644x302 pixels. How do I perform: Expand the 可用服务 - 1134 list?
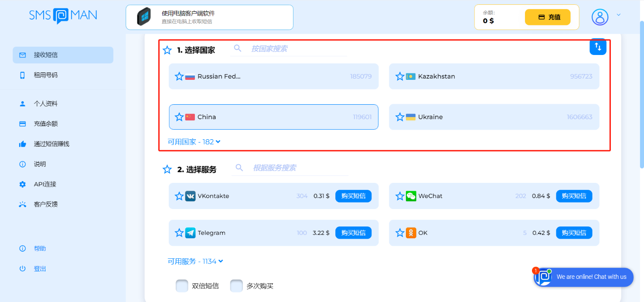195,261
